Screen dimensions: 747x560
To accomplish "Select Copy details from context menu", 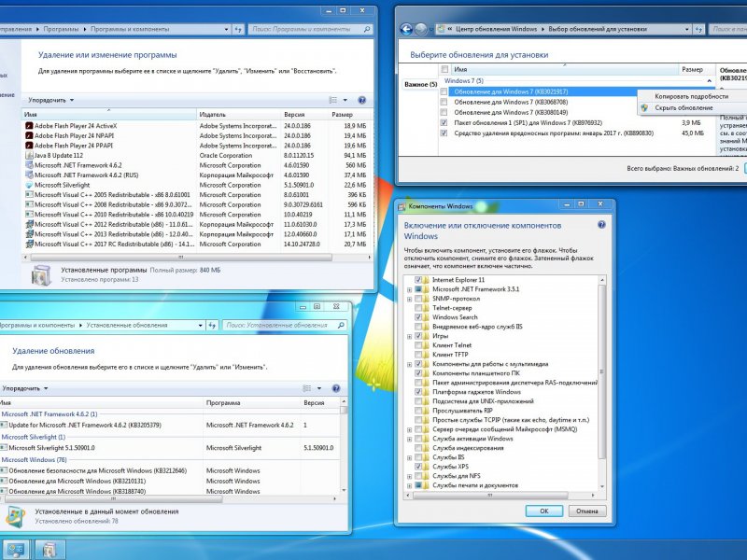I will click(691, 96).
